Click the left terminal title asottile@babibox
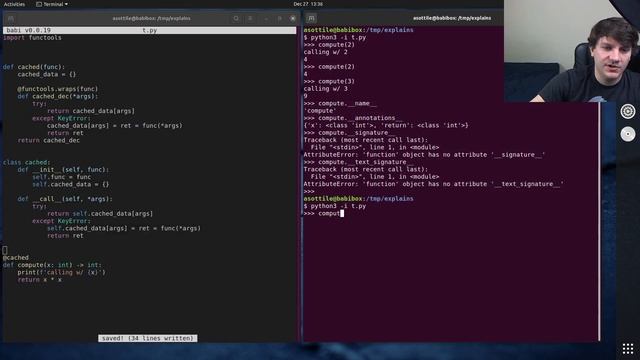 click(151, 18)
